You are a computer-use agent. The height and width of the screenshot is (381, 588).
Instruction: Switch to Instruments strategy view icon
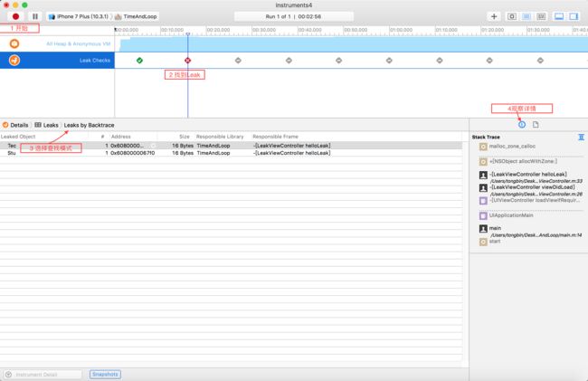point(526,16)
